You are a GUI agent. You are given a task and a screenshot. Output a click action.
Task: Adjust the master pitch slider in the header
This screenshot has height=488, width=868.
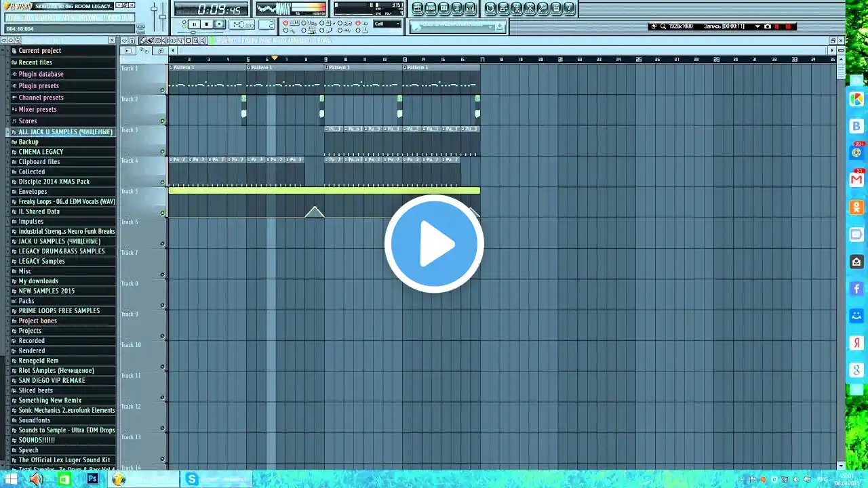163,16
